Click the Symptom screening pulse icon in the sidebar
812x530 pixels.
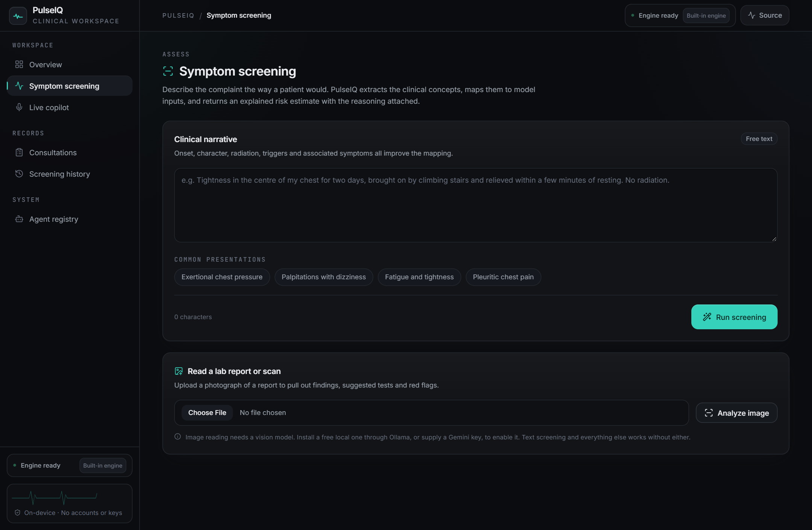click(19, 86)
